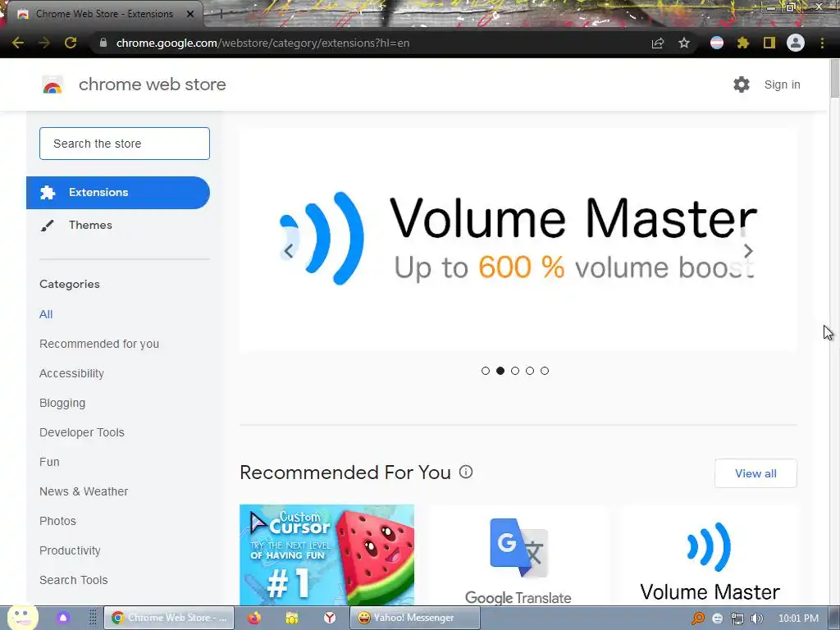
Task: Open the Search Tools category
Action: coord(73,580)
